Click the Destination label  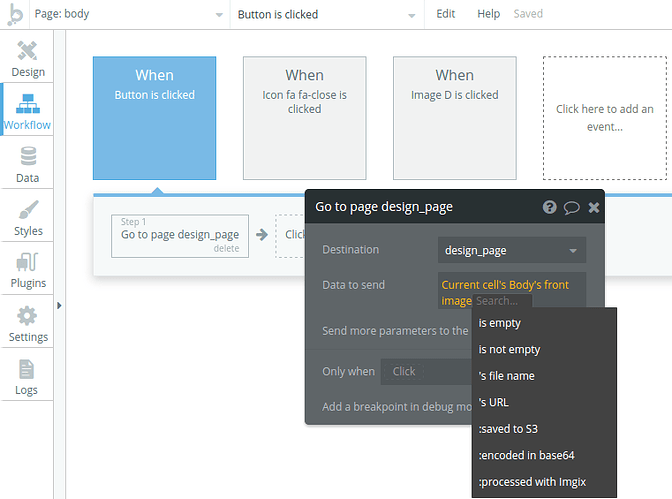[351, 250]
